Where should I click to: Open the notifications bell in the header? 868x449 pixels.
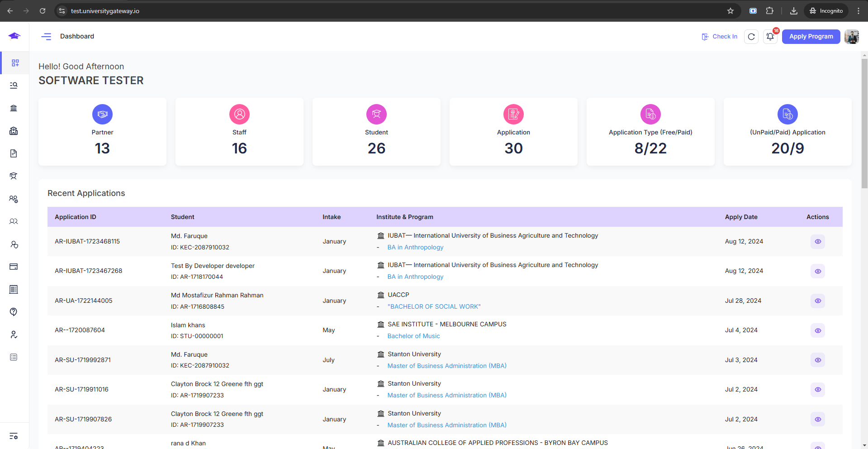pos(770,37)
